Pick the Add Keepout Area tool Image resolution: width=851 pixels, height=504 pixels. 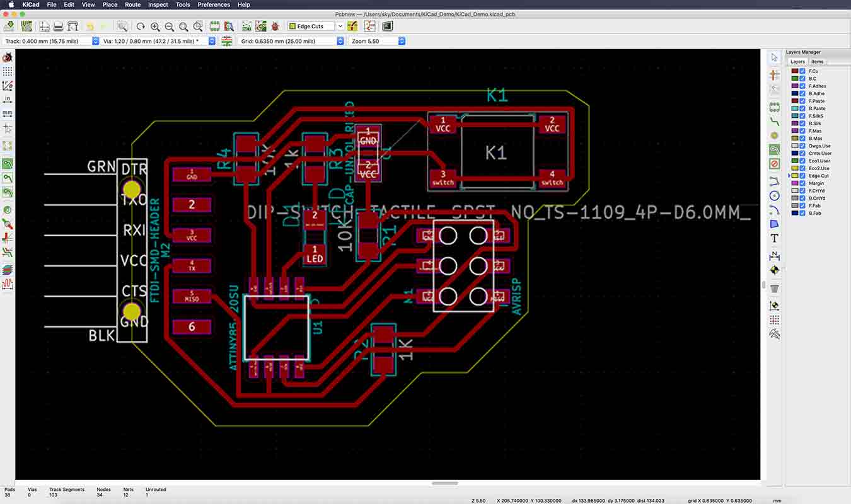775,164
